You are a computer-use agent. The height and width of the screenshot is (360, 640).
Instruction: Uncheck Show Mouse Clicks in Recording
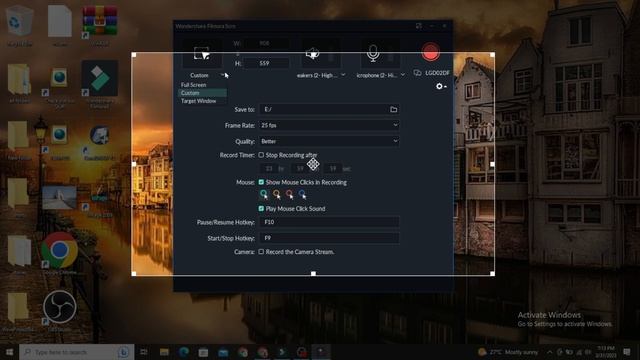pyautogui.click(x=261, y=182)
